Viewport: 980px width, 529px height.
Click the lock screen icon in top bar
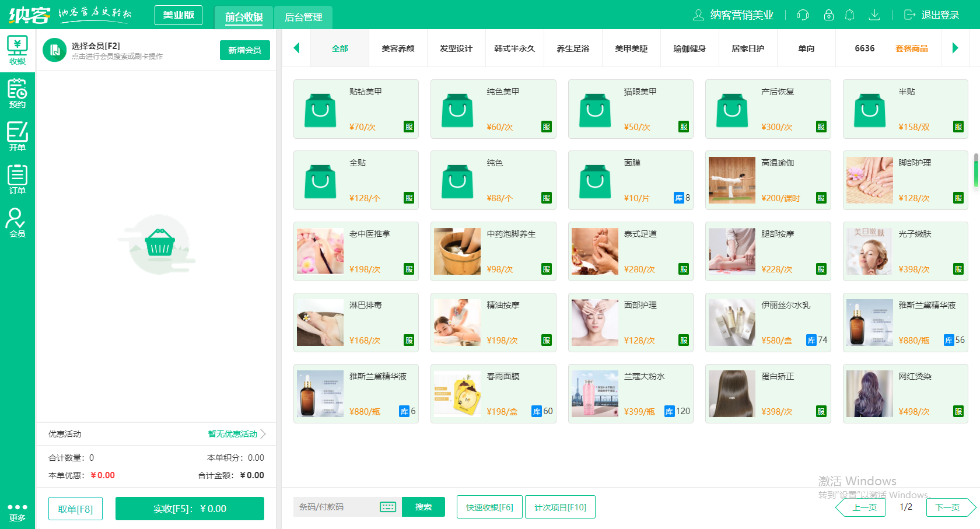(x=828, y=15)
